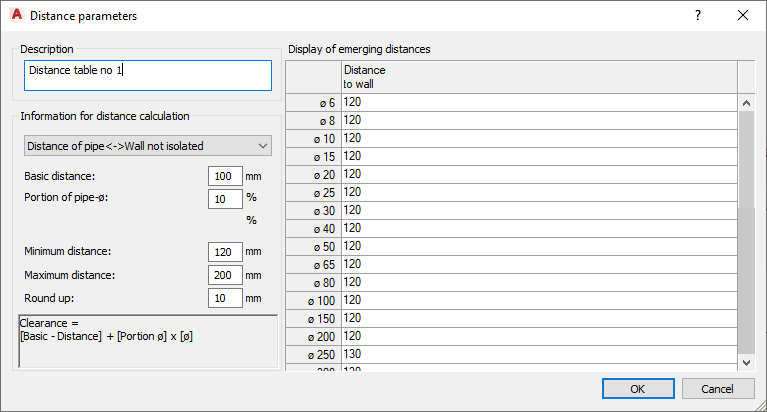Click the 'Round up:' label
This screenshot has height=412, width=767.
point(49,298)
